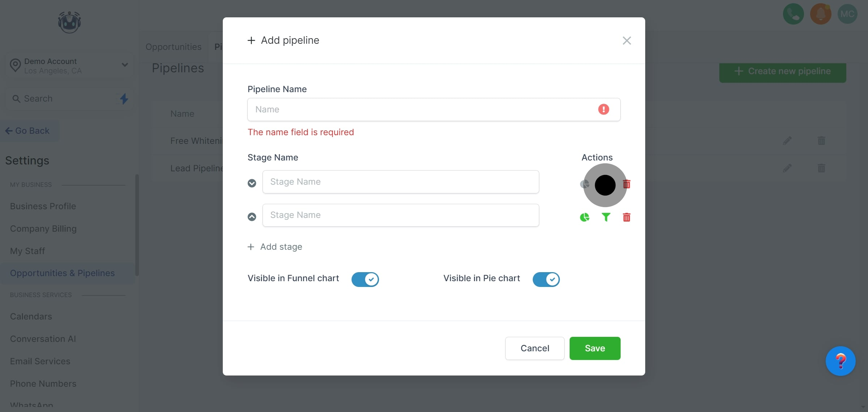Switch to the Opportunities tab
The image size is (868, 412).
(x=174, y=47)
